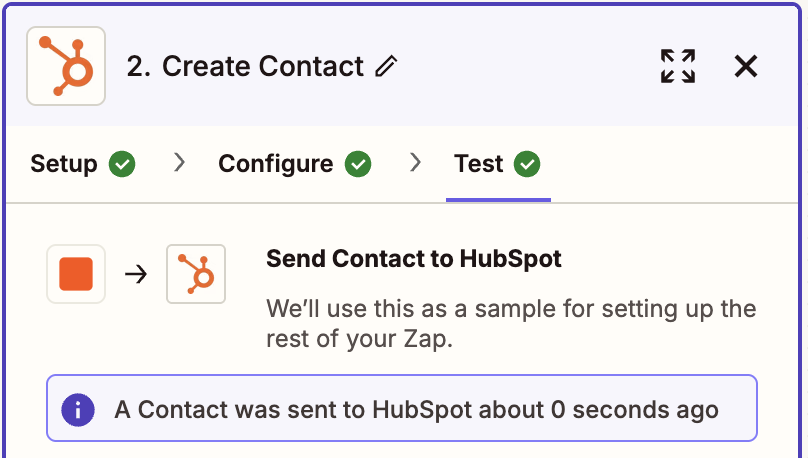The height and width of the screenshot is (458, 808).
Task: Select the Test tab
Action: coord(479,164)
